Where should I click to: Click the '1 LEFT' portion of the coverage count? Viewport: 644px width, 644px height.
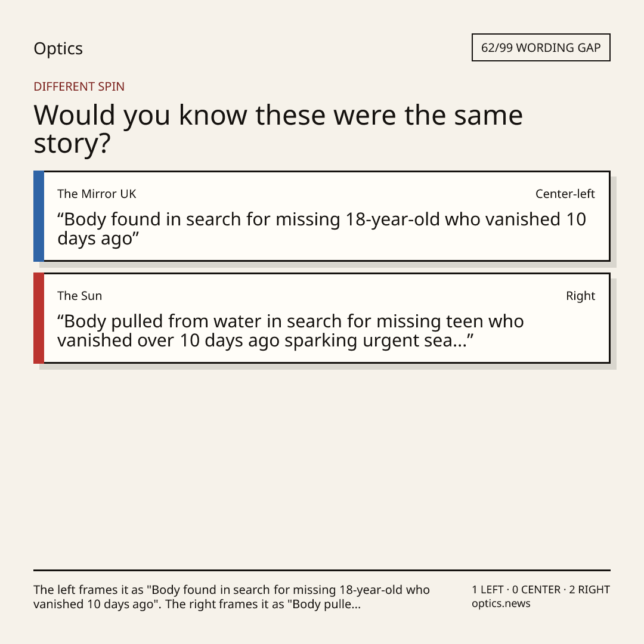click(488, 590)
